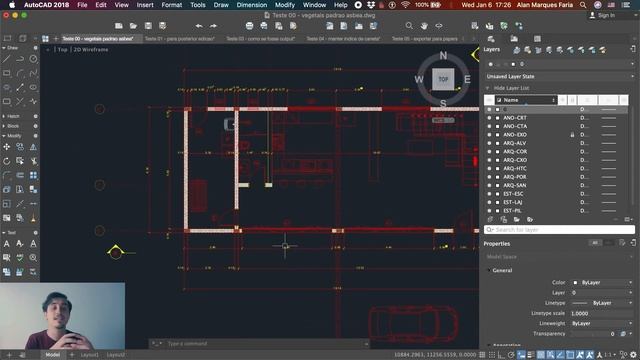640x360 pixels.
Task: Click the new layer icon below layer list
Action: pyautogui.click(x=490, y=220)
